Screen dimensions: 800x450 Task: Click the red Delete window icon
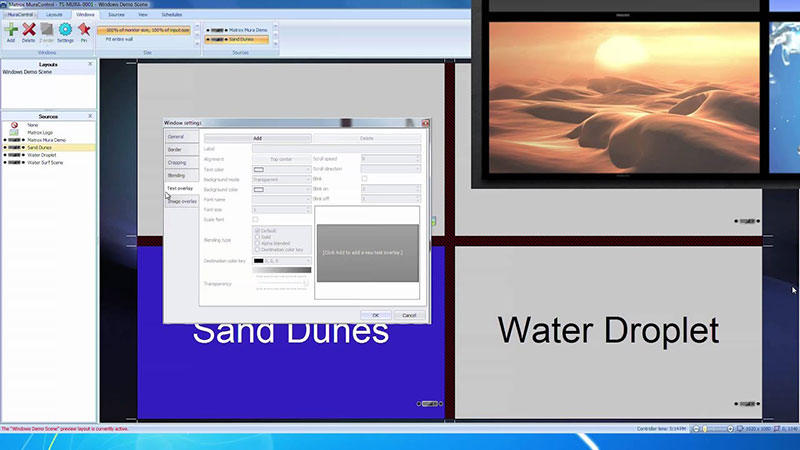click(x=29, y=31)
